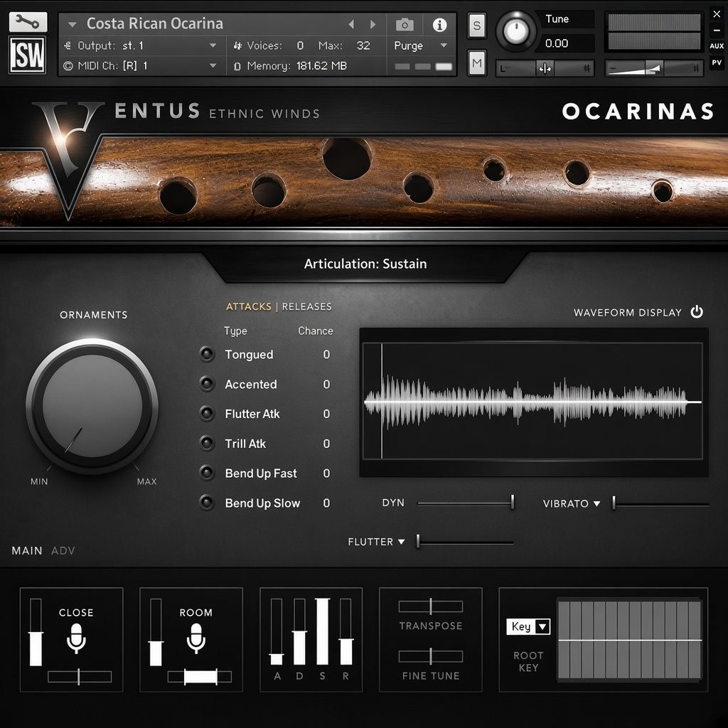Screen dimensions: 728x728
Task: Enable the Accented attack toggle
Action: coord(207,384)
